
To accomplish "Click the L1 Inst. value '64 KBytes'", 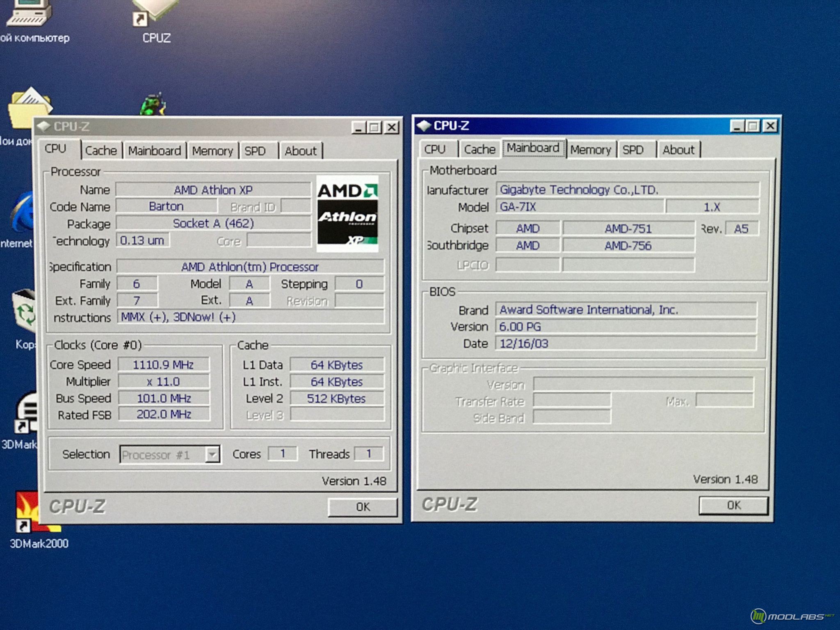I will 337,381.
